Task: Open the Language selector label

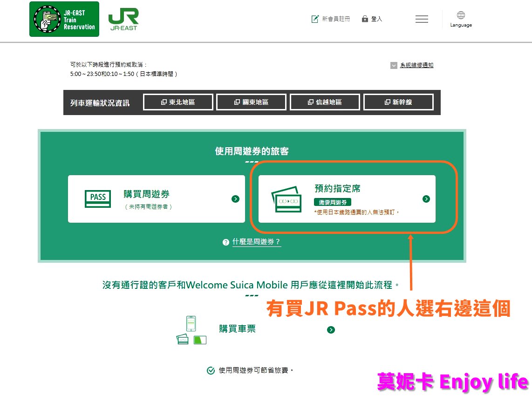Action: pos(461,25)
